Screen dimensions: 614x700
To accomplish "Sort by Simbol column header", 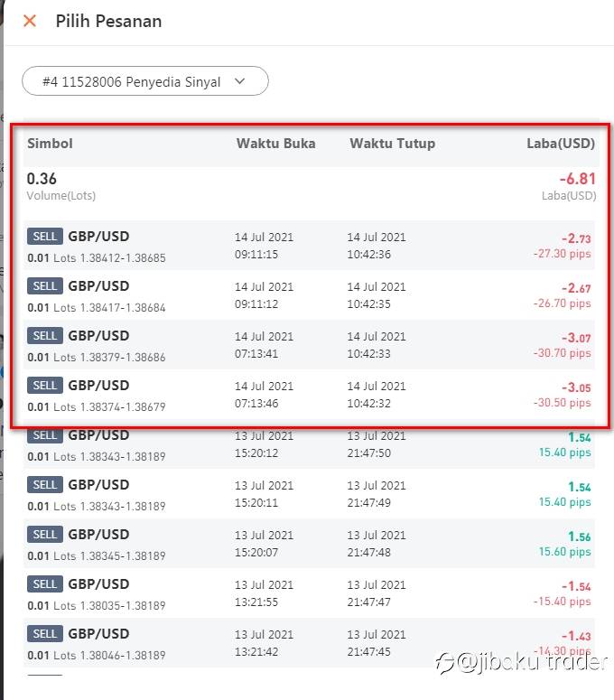I will [x=50, y=144].
